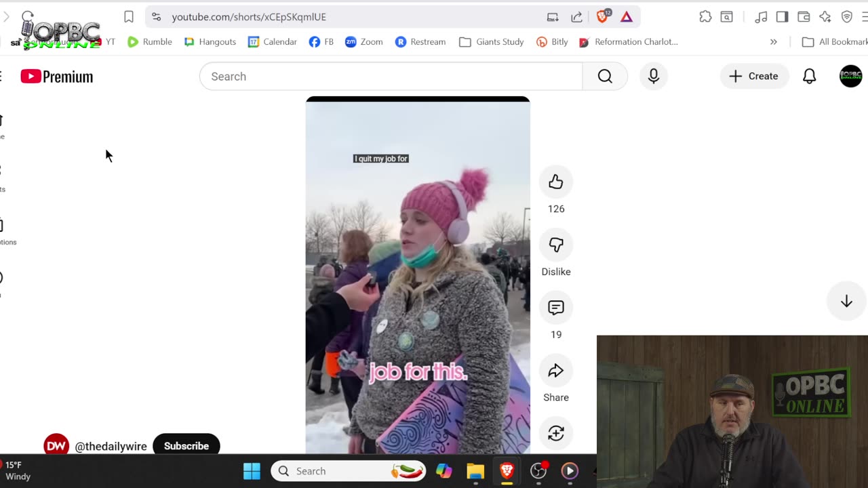The image size is (868, 488).
Task: Toggle the browser sidebar panel
Action: click(782, 17)
